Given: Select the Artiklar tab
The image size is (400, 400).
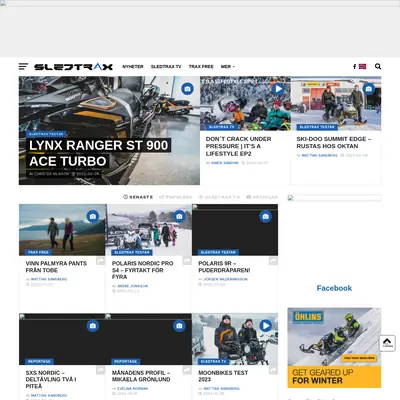Looking at the screenshot, I should click(x=262, y=197).
